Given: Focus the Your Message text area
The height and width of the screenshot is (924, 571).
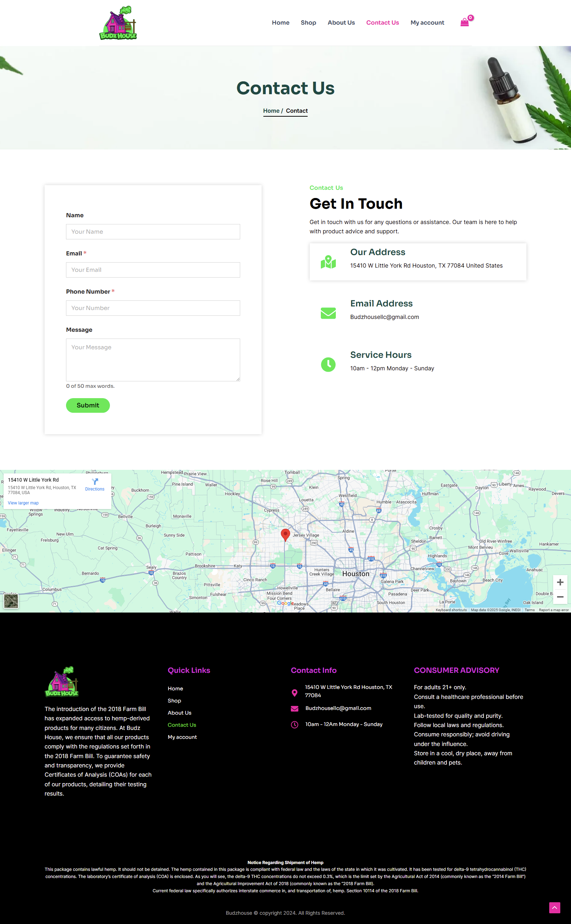Looking at the screenshot, I should (x=153, y=360).
